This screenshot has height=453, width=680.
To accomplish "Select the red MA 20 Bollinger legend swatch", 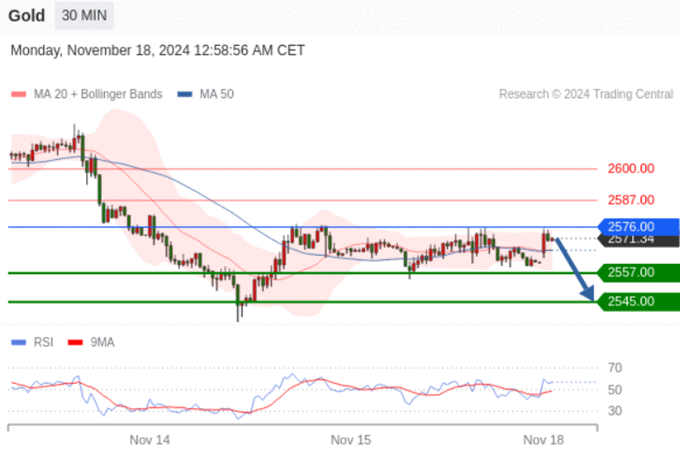I will point(19,94).
